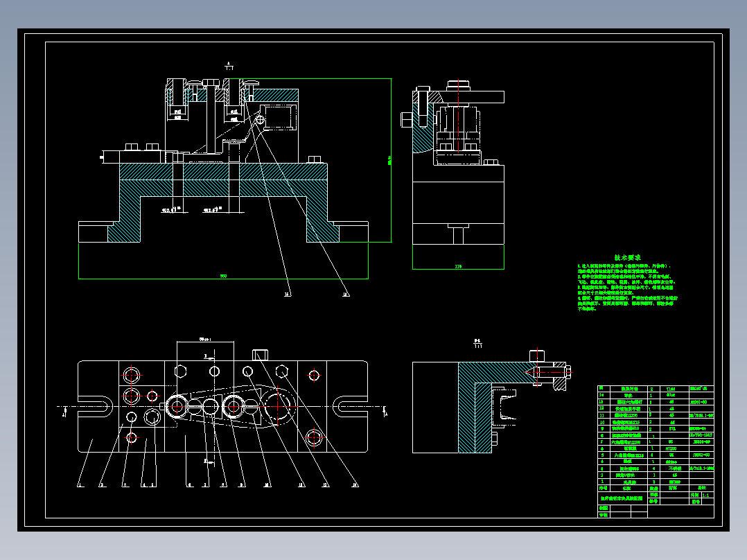The width and height of the screenshot is (747, 560).
Task: Select the HT200 material cell in parts list
Action: (671, 449)
